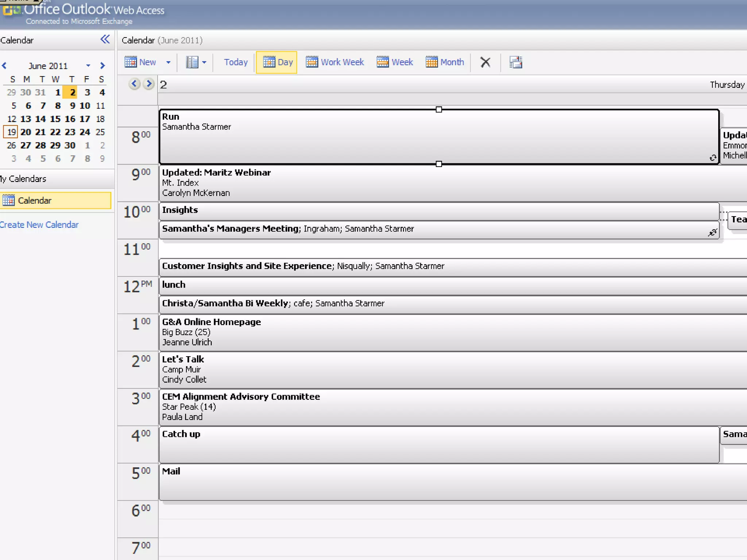Select Calendar under My Calendars
Image resolution: width=747 pixels, height=560 pixels.
pos(35,201)
